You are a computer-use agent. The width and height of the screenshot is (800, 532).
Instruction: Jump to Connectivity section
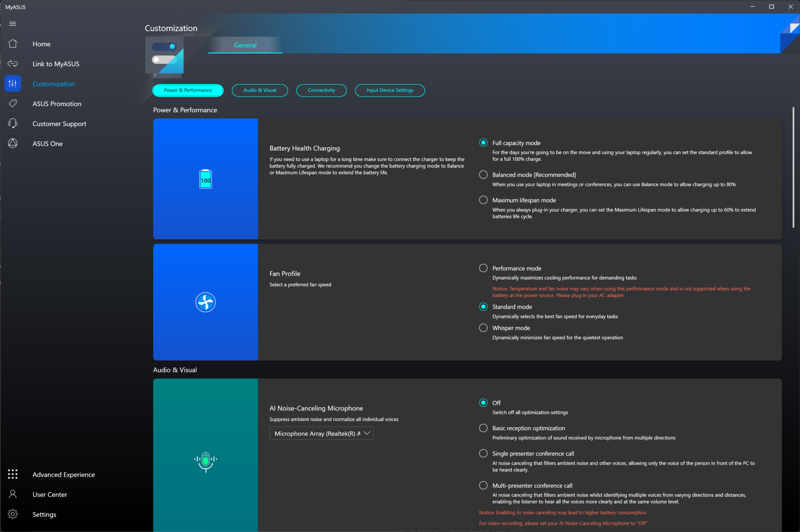point(322,90)
